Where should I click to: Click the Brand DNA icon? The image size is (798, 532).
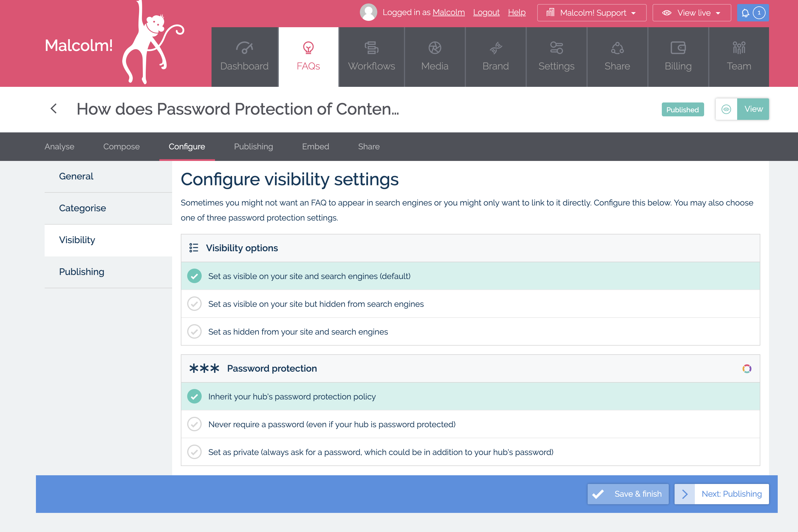[x=495, y=48]
